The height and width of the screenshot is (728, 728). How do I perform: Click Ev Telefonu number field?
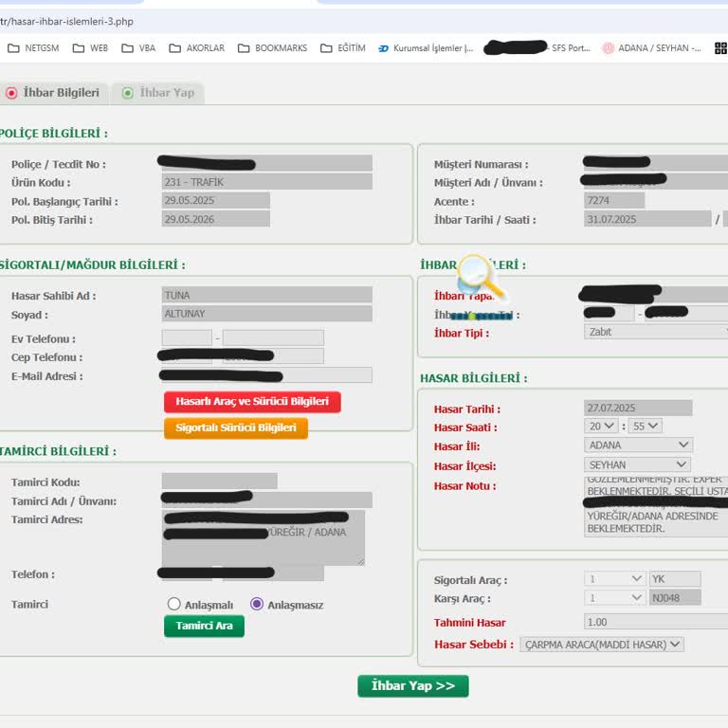click(273, 337)
